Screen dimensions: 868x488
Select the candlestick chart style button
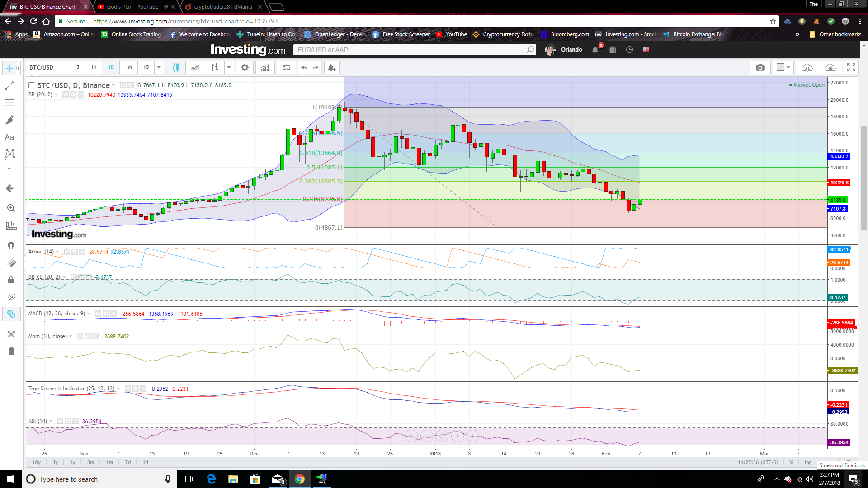click(x=175, y=67)
